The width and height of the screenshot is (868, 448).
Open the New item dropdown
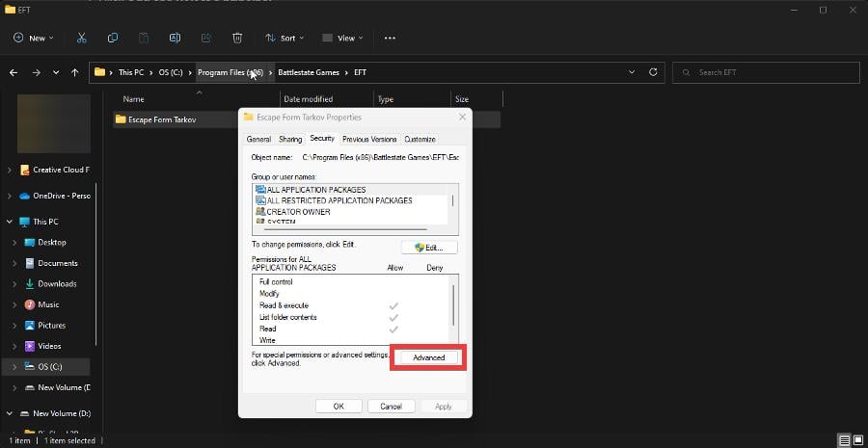(x=34, y=39)
